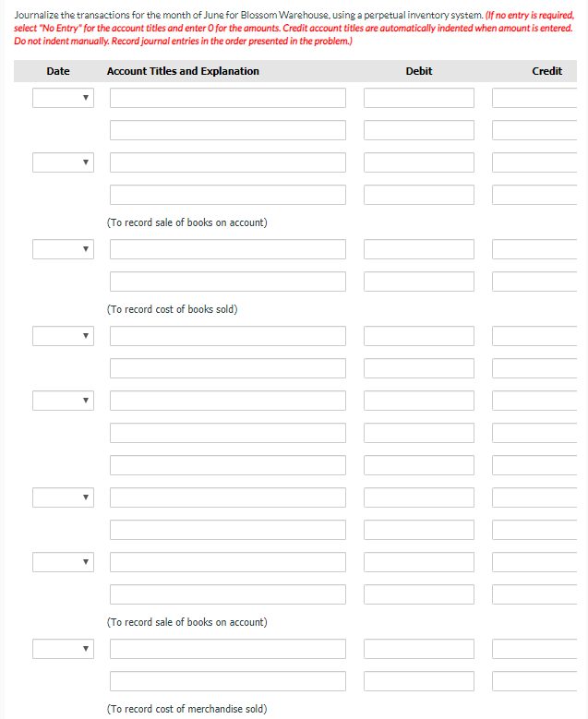Screen dimensions: 588x719
Task: Click the "To record cost of merchandise sold" text
Action: point(187,709)
